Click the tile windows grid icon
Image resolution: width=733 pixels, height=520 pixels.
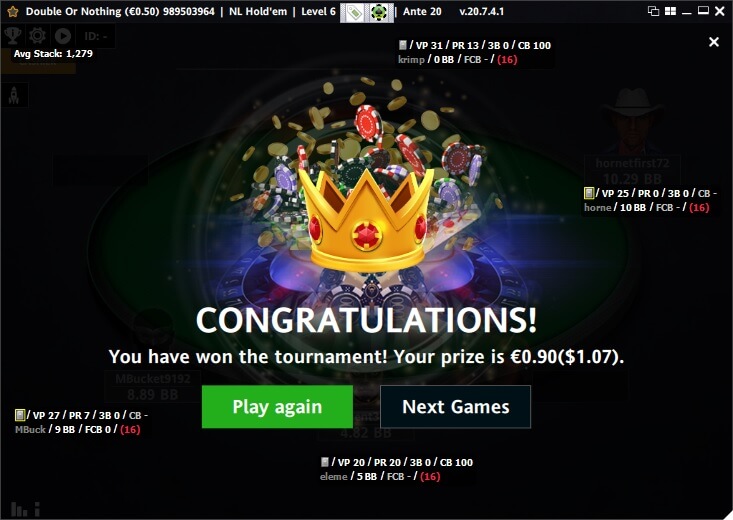[x=670, y=11]
